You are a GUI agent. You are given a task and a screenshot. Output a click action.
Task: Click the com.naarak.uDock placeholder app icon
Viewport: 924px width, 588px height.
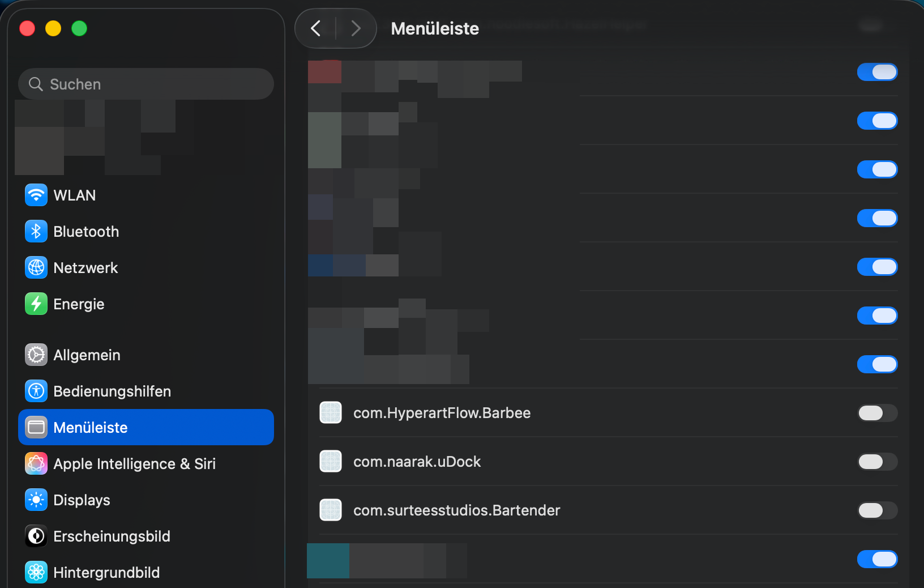(331, 462)
